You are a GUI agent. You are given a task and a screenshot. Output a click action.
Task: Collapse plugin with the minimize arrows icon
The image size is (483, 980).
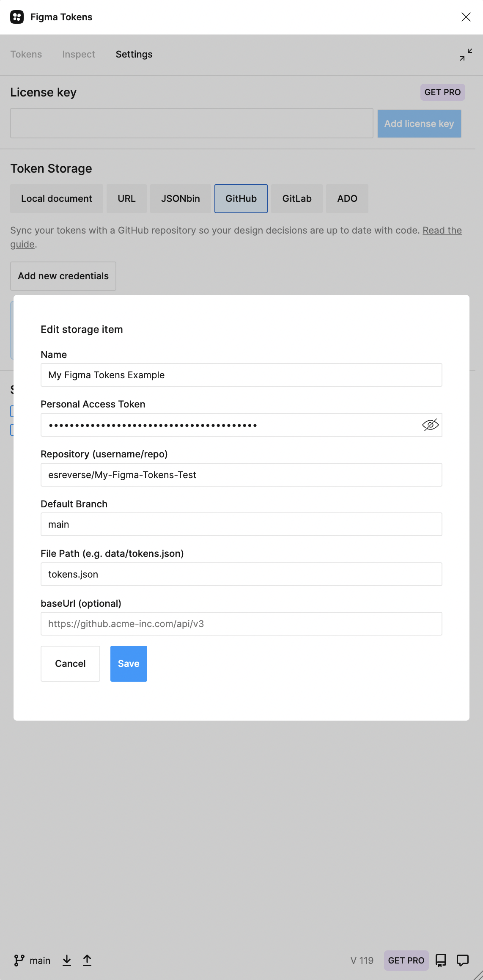click(466, 55)
